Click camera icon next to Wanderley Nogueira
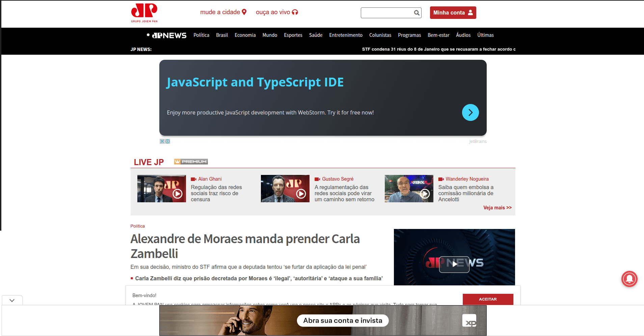This screenshot has width=644, height=336. (441, 179)
